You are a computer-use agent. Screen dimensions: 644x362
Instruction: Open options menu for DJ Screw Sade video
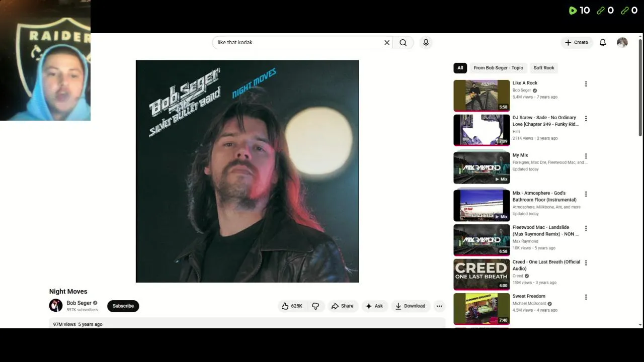click(586, 119)
